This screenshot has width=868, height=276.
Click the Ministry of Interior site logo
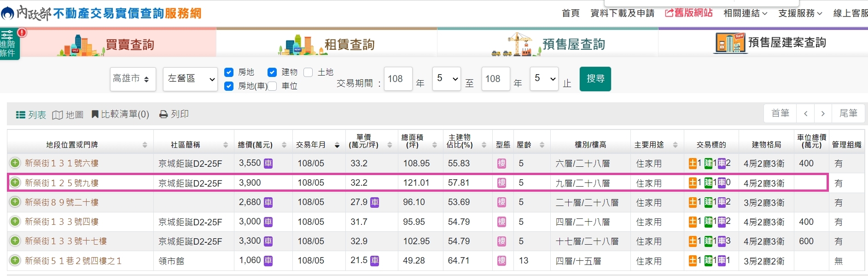(x=101, y=13)
